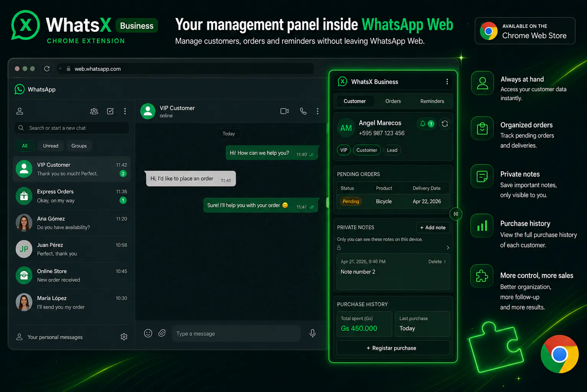Refresh Angel Marecos customer data
Viewport: 587px width, 392px height.
tap(445, 124)
